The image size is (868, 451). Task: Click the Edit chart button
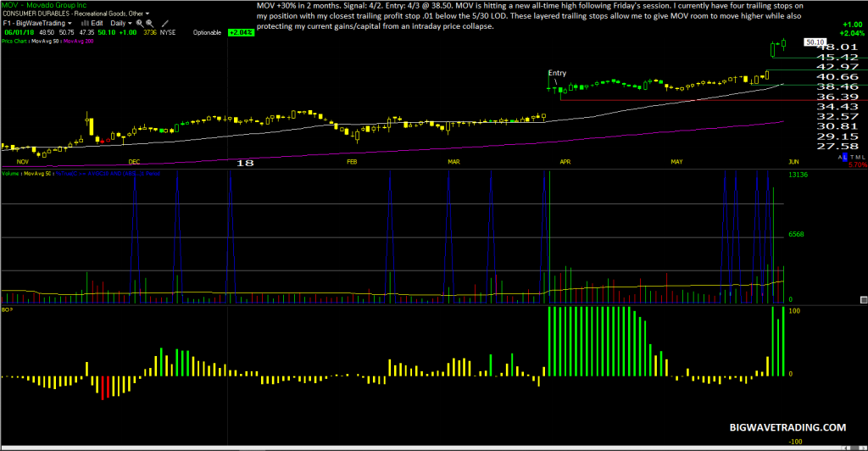pyautogui.click(x=97, y=23)
